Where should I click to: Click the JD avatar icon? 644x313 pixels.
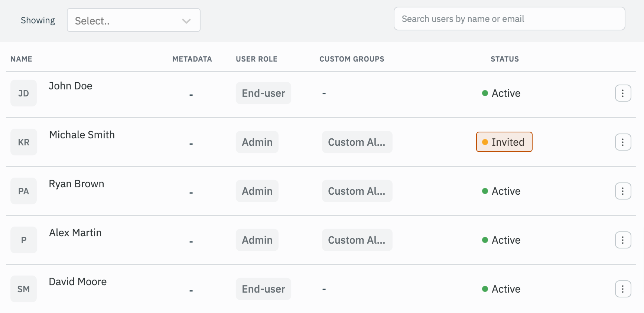(x=23, y=93)
